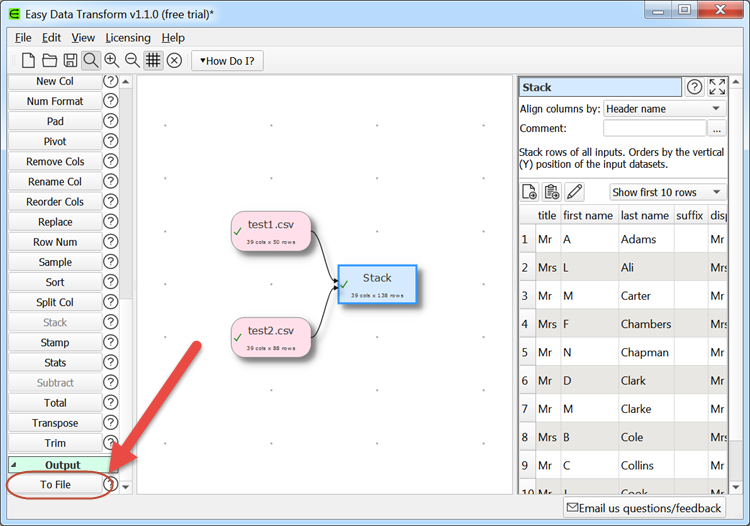Click the circled X toolbar icon
This screenshot has height=526, width=750.
point(174,61)
